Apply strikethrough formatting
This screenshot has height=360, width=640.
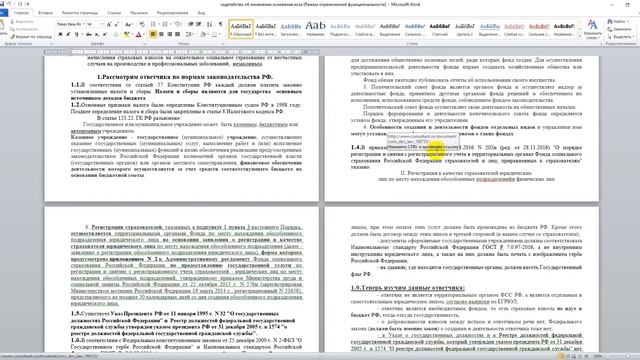point(89,34)
